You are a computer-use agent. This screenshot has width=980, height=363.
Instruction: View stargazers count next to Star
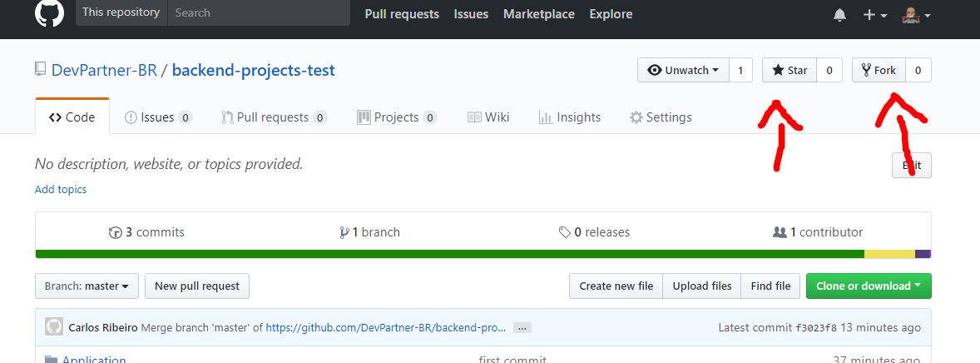[x=829, y=70]
